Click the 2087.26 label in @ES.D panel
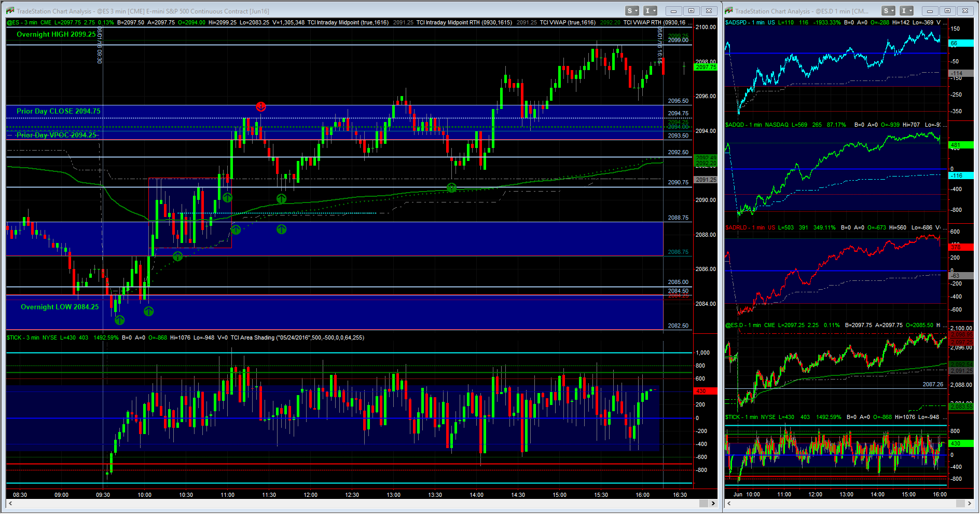980x514 pixels. (933, 384)
